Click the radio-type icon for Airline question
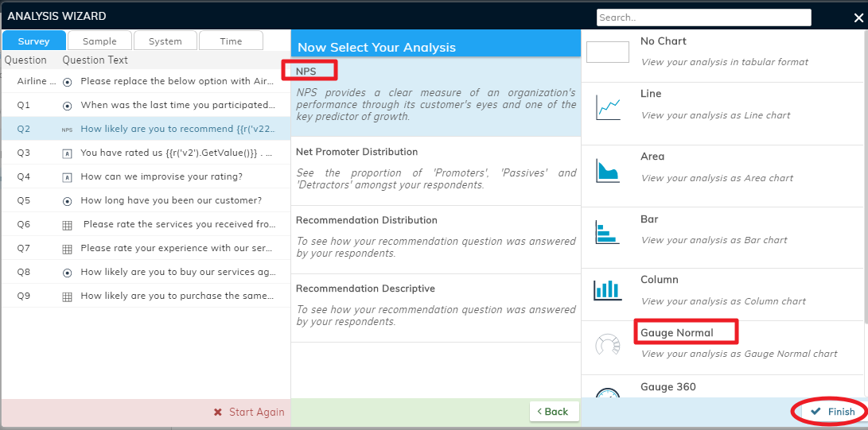The image size is (868, 430). [x=67, y=81]
